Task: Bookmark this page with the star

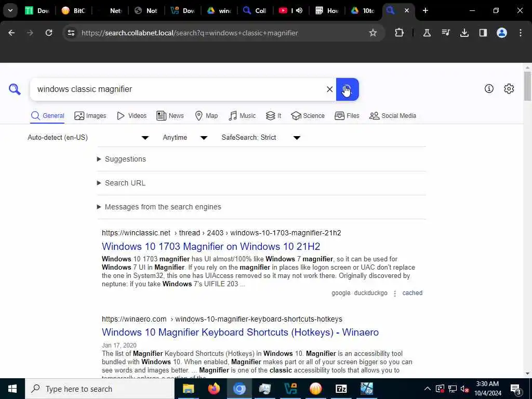Action: coord(373,33)
